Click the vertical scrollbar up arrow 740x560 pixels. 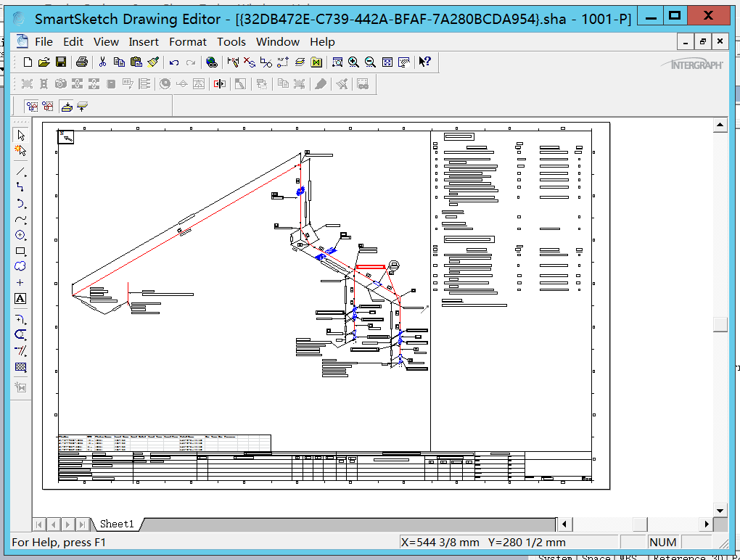coord(720,125)
